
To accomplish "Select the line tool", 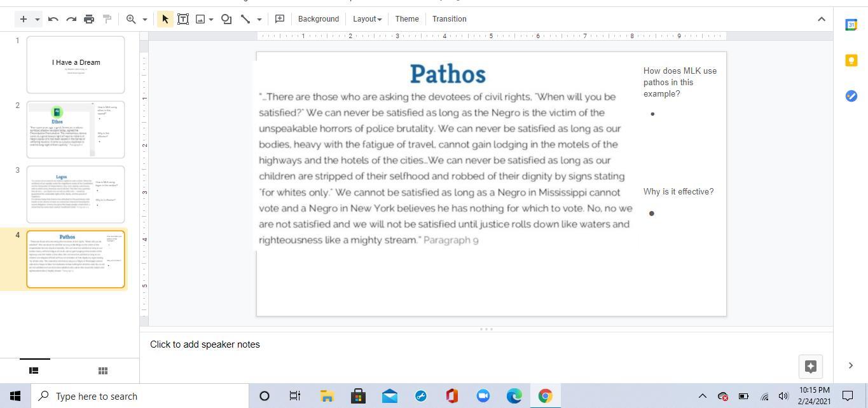I will [245, 19].
